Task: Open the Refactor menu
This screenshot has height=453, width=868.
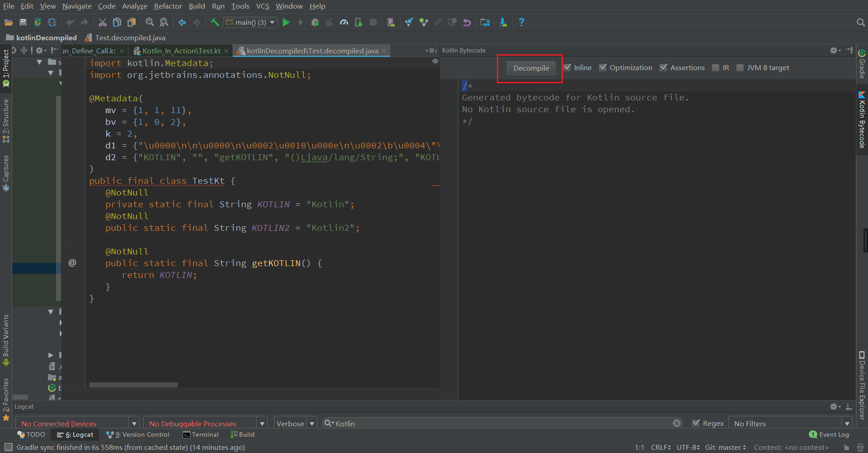Action: pos(168,6)
